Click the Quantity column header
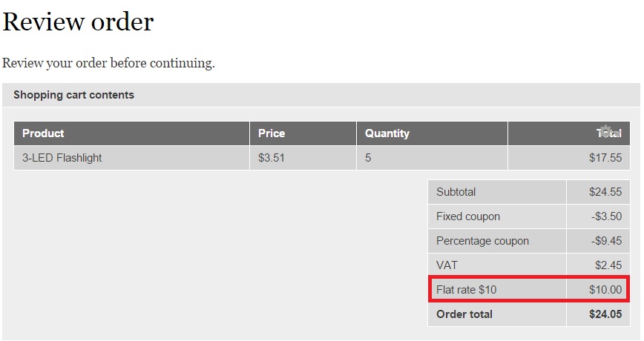This screenshot has width=644, height=341. [387, 133]
